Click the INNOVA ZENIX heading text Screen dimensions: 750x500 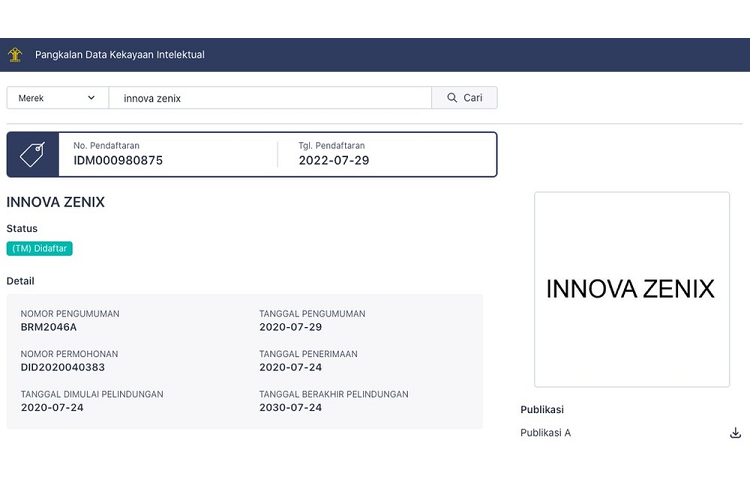(x=56, y=202)
